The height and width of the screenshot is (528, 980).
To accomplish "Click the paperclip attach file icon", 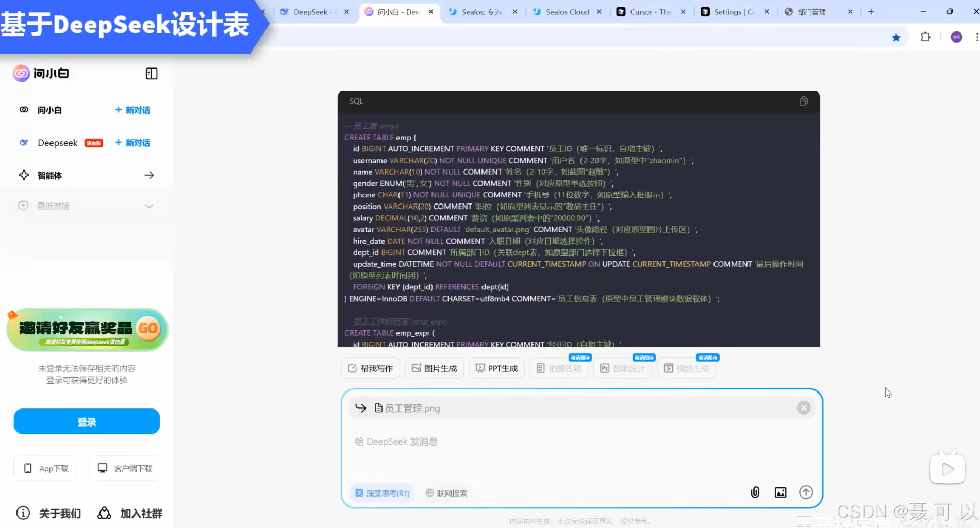I will tap(755, 492).
